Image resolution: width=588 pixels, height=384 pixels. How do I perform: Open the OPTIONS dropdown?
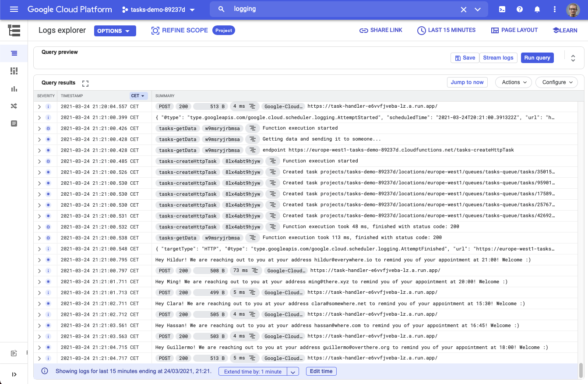[x=115, y=31]
